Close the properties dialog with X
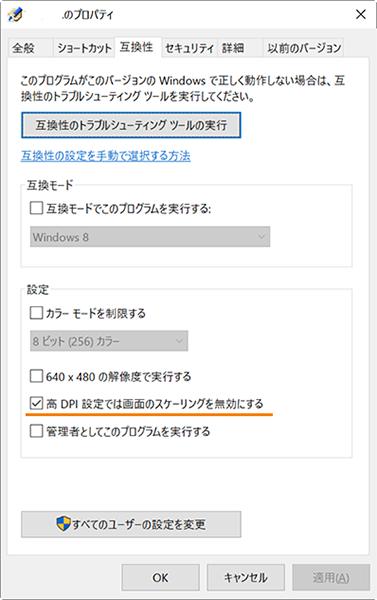377x600 pixels. [x=361, y=15]
